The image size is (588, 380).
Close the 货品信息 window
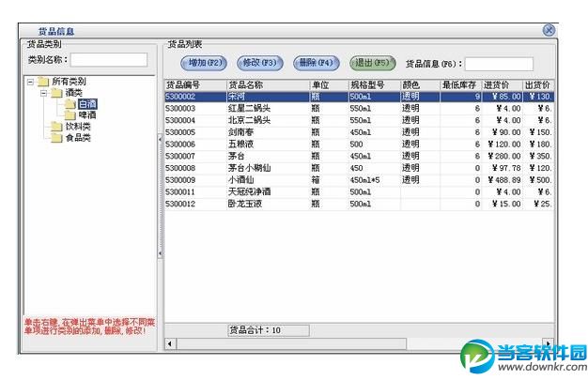(x=549, y=30)
